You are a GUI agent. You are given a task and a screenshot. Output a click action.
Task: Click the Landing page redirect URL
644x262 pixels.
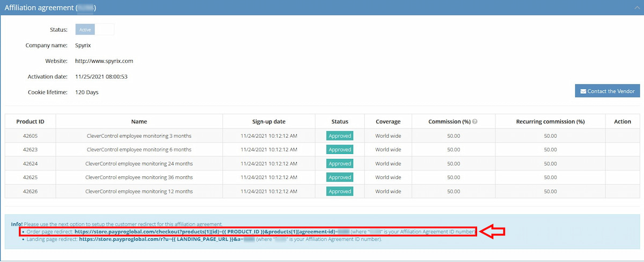[x=166, y=239]
